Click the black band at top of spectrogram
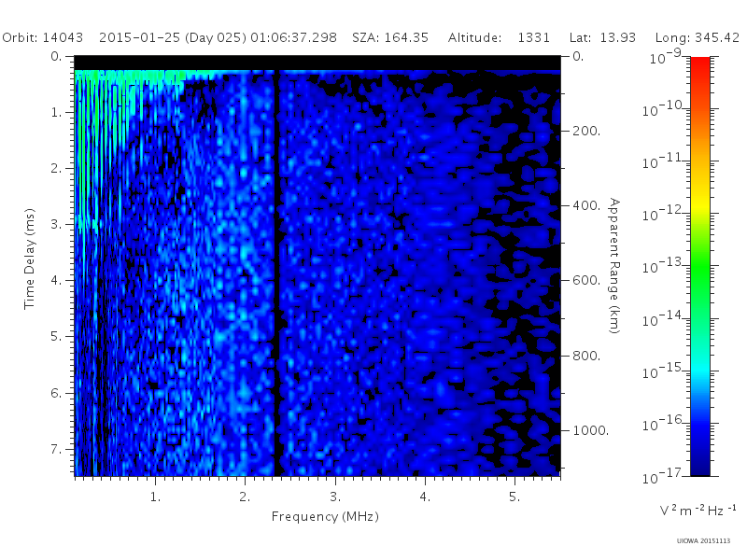This screenshot has height=560, width=747. (317, 63)
